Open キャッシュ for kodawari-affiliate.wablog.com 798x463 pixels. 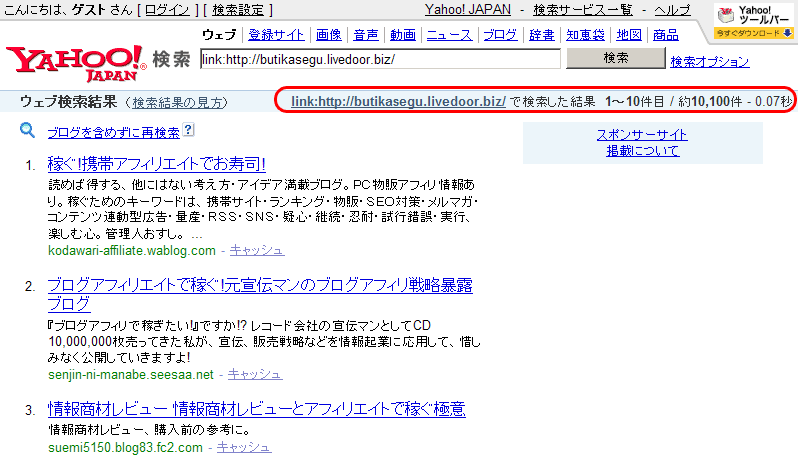(x=256, y=250)
